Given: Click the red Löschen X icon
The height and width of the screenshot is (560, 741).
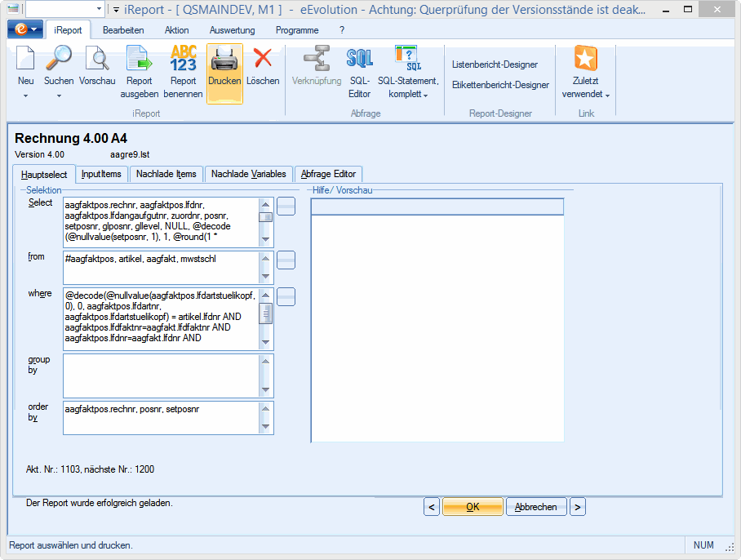Looking at the screenshot, I should (263, 58).
